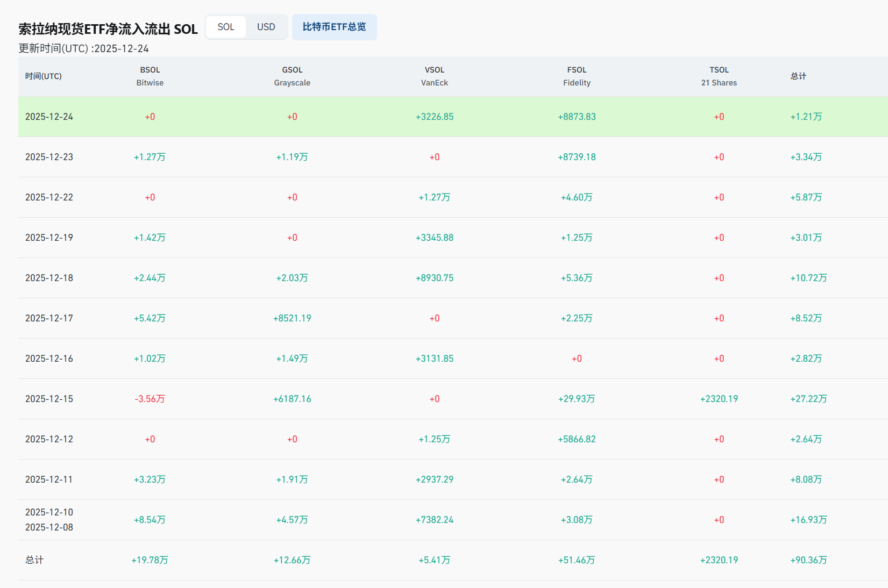
Task: Click the +90.36万 grand total cell
Action: [x=808, y=560]
